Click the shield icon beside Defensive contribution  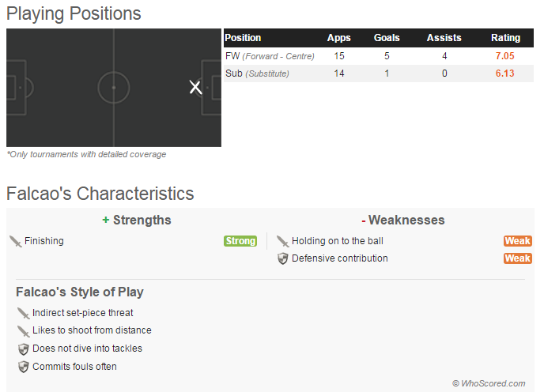tap(282, 258)
